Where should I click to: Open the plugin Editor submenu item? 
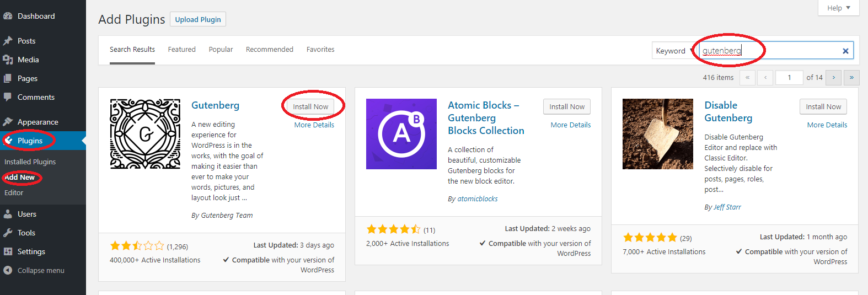pyautogui.click(x=14, y=193)
